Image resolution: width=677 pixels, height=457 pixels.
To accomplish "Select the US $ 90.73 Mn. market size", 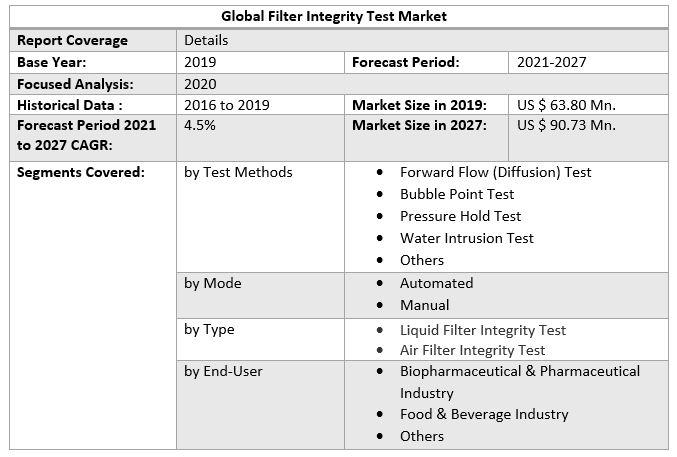I will coord(566,126).
